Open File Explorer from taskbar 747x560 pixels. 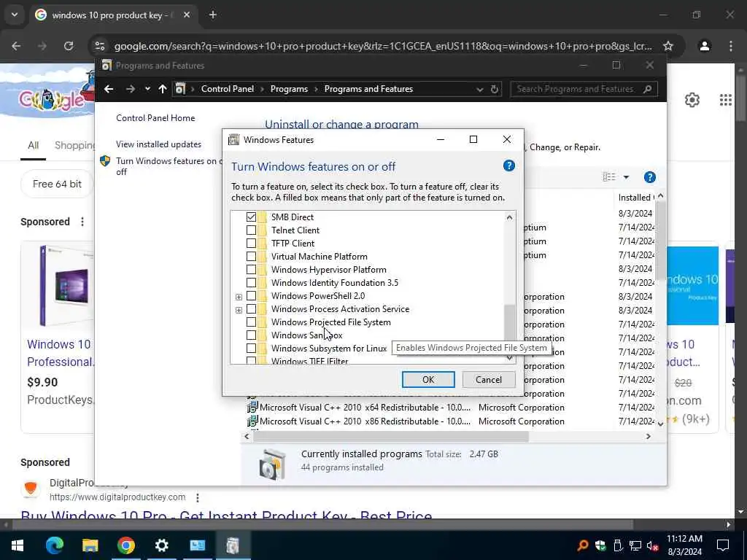[90, 545]
